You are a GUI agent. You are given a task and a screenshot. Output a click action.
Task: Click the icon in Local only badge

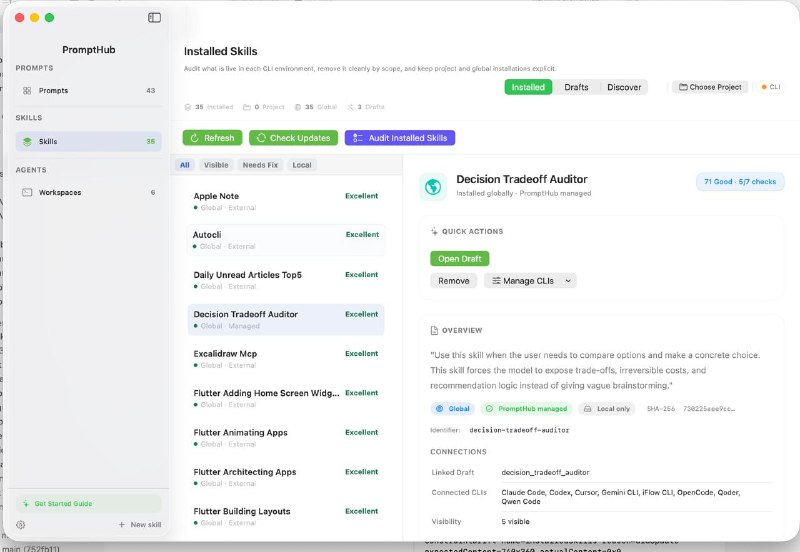point(588,409)
